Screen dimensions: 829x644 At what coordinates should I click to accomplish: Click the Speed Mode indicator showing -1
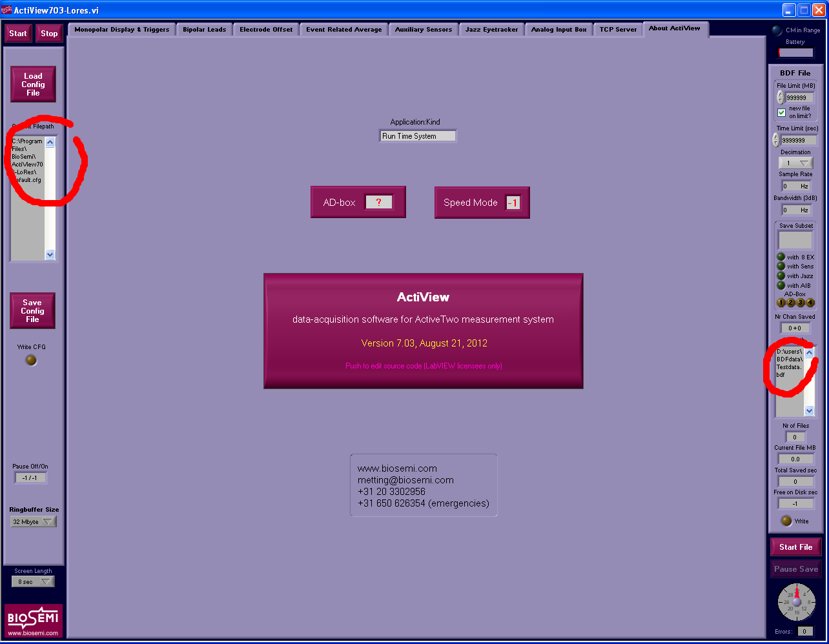(x=513, y=203)
